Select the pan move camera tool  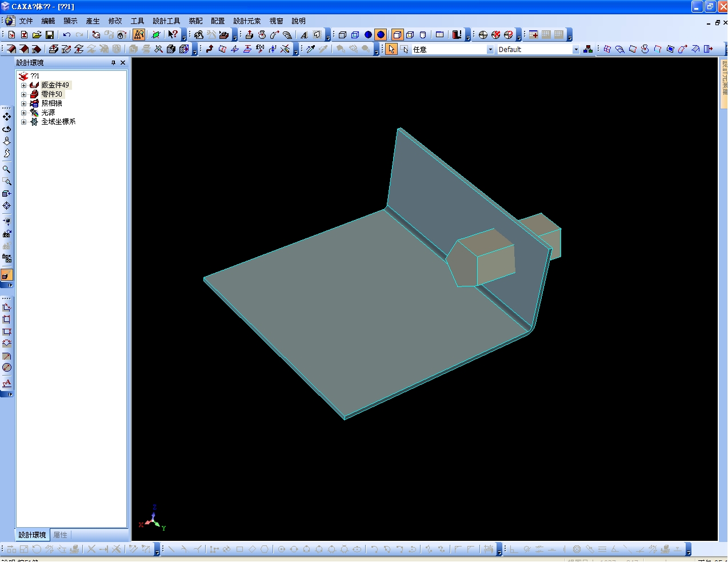(7, 117)
